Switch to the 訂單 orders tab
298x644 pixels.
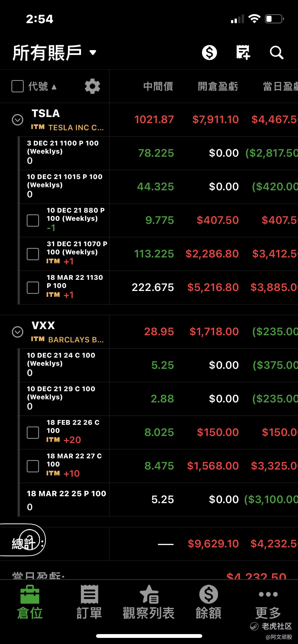pyautogui.click(x=89, y=602)
